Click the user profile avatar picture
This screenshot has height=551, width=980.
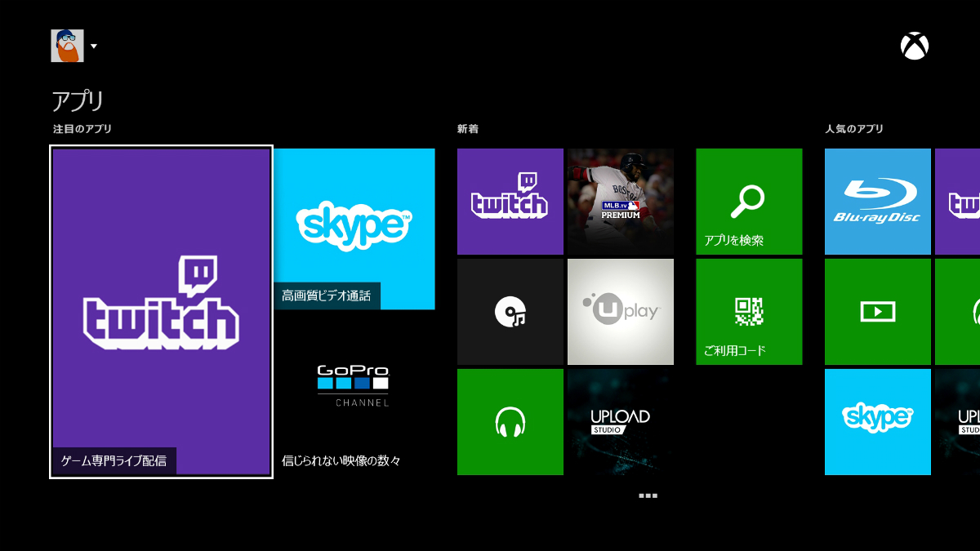tap(68, 46)
